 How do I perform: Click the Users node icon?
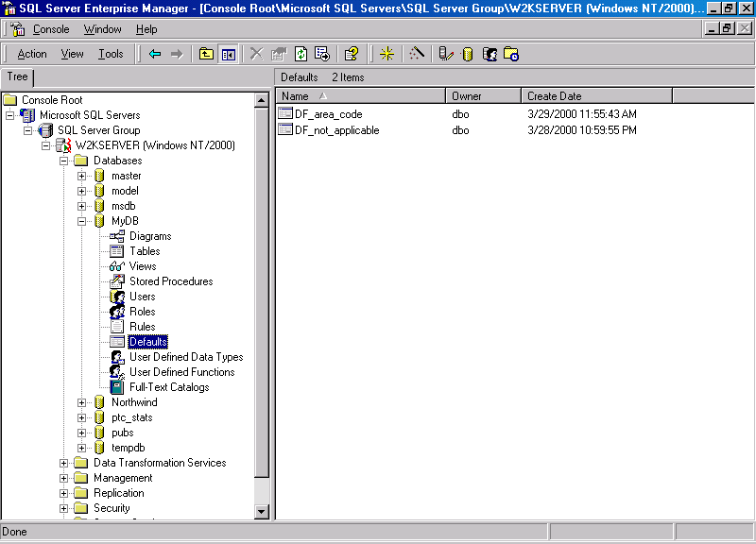[117, 297]
